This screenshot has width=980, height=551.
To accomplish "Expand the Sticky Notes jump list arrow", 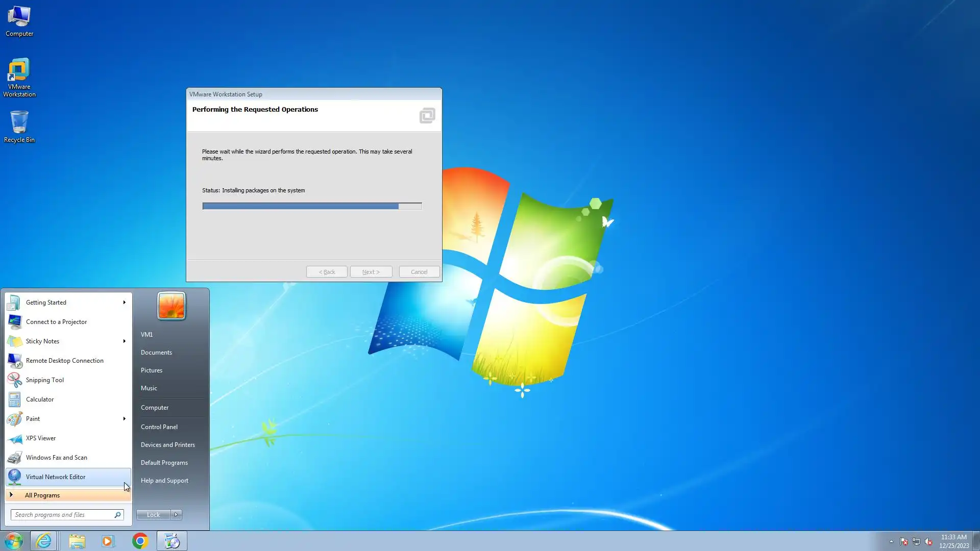I will [124, 341].
